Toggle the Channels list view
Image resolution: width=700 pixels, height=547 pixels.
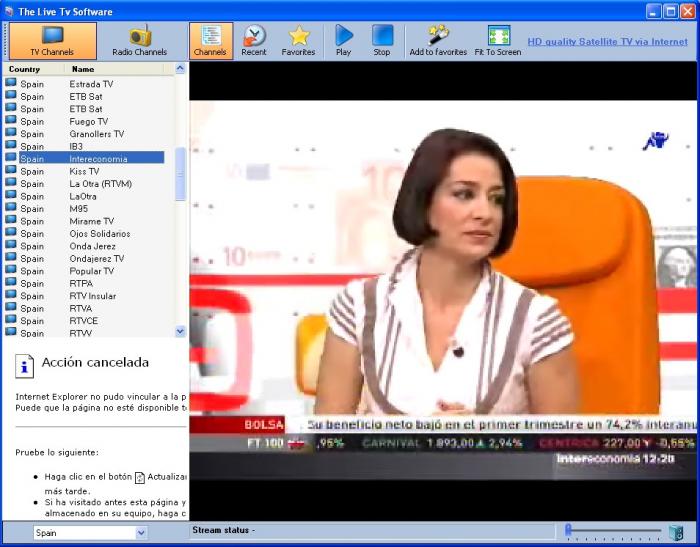(x=211, y=41)
